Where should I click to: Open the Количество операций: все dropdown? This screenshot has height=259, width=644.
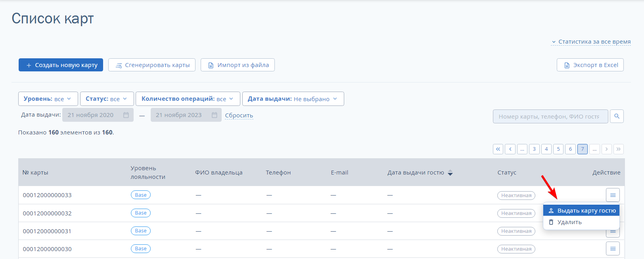point(188,99)
